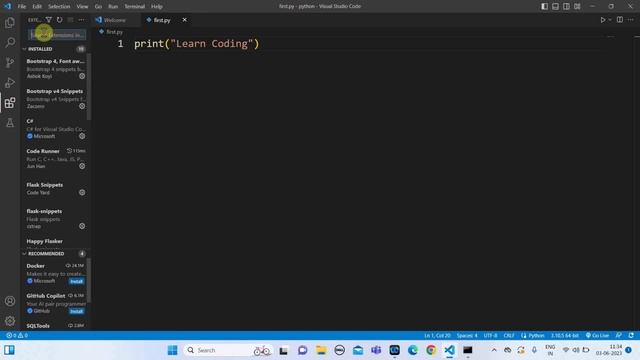Image resolution: width=640 pixels, height=360 pixels.
Task: Select the Extensions view icon
Action: click(x=10, y=102)
